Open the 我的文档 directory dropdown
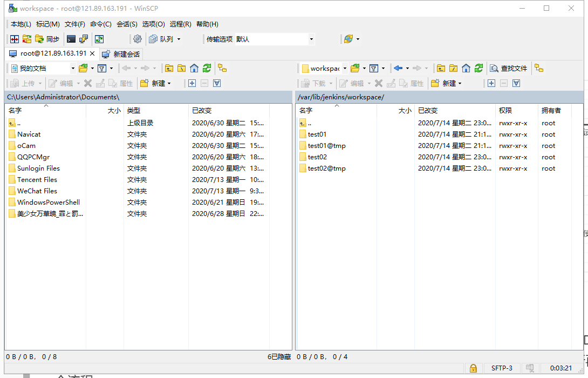 tap(73, 68)
